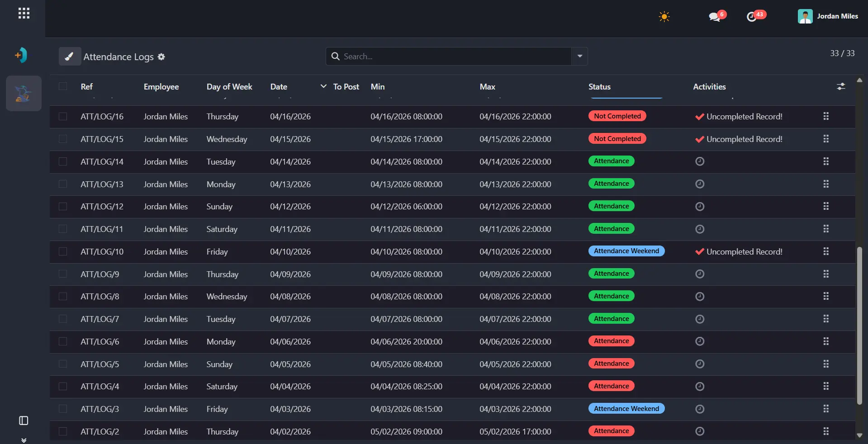Click row handle icon for ATT/LOG/10

click(826, 251)
